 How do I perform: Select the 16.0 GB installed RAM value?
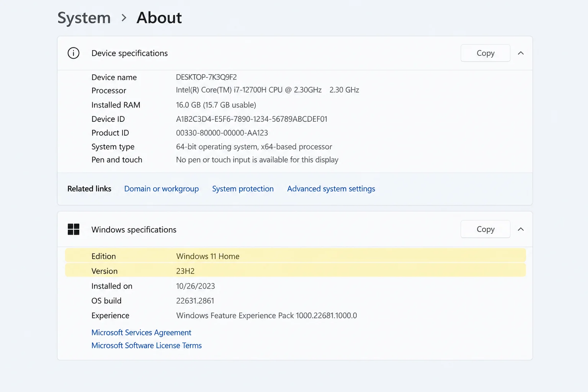(x=216, y=105)
